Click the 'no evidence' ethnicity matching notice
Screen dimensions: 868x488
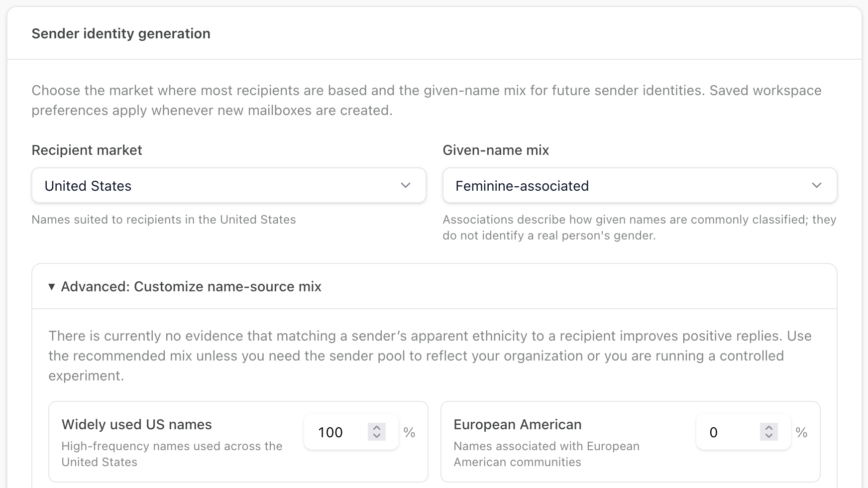[x=430, y=356]
